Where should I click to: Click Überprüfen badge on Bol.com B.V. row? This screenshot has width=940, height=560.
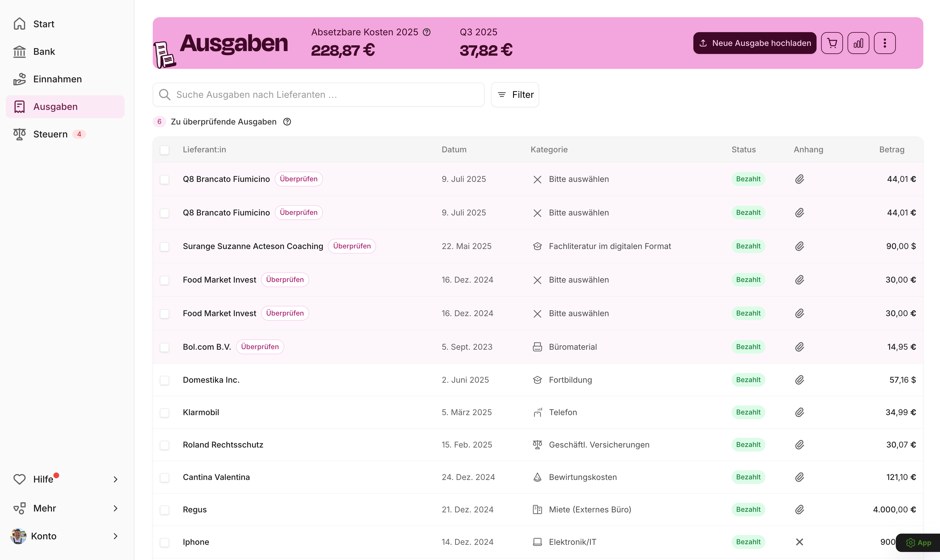[x=260, y=347]
